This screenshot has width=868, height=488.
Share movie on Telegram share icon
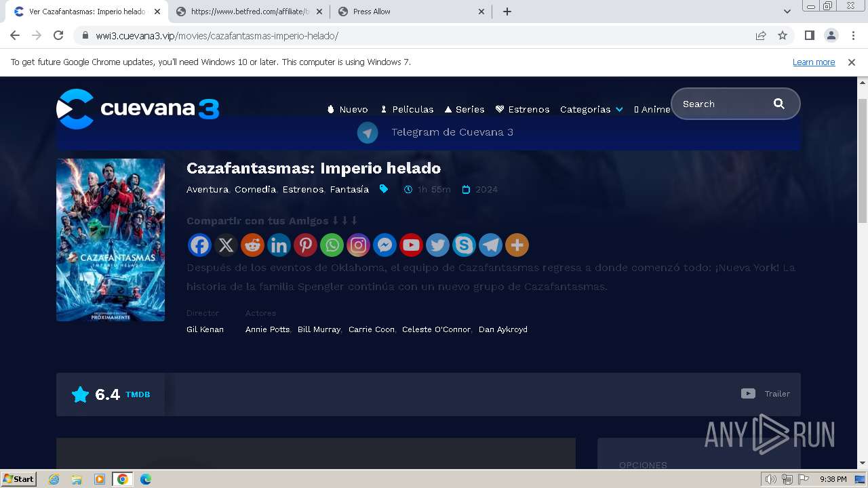(490, 245)
